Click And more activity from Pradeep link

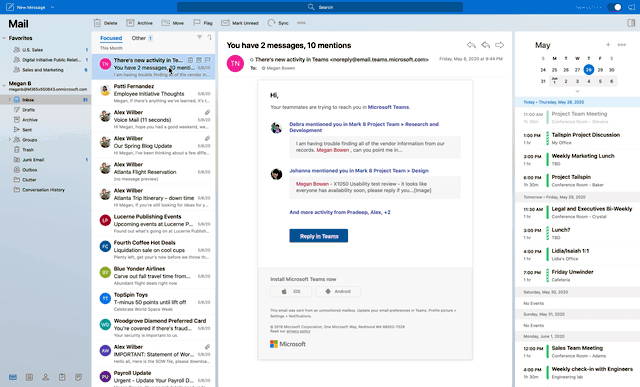tap(340, 212)
